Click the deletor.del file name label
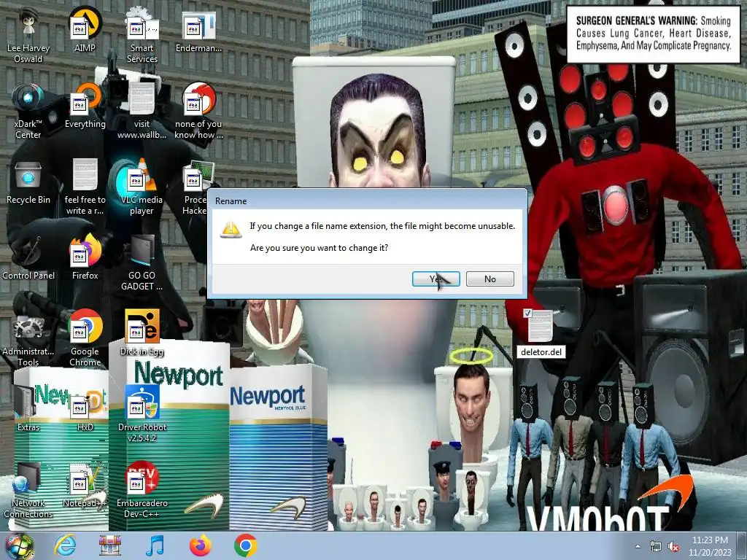 pos(541,352)
